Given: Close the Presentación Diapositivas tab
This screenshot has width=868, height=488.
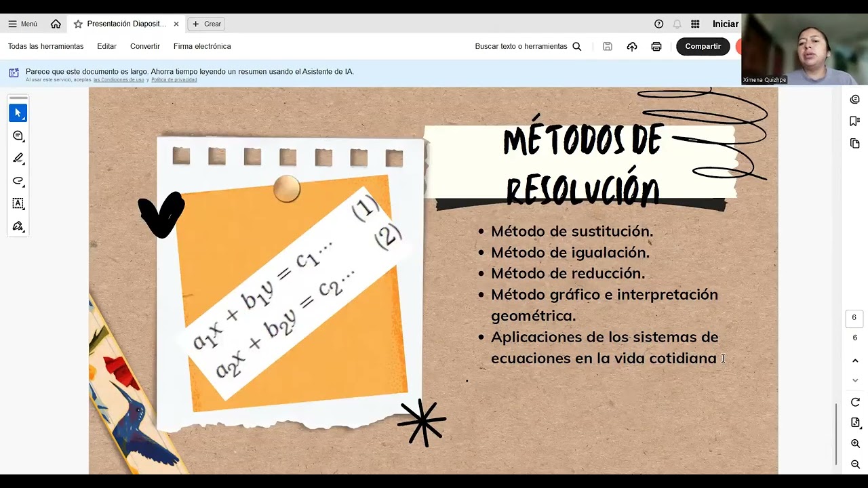Looking at the screenshot, I should point(176,24).
